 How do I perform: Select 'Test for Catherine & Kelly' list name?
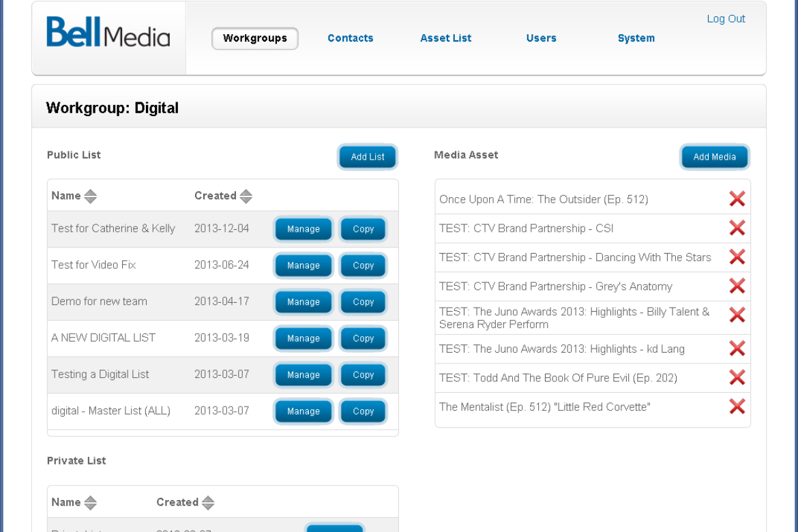[113, 228]
